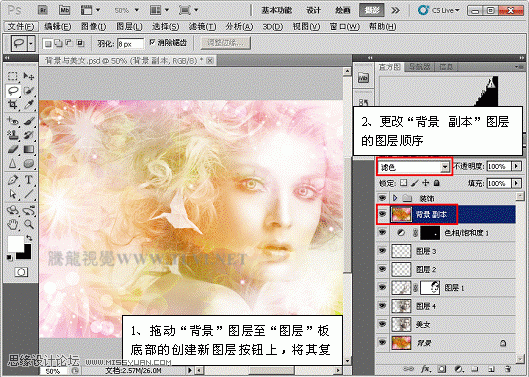Switch to the 绘画 workspace
This screenshot has height=377, width=529.
coord(342,10)
